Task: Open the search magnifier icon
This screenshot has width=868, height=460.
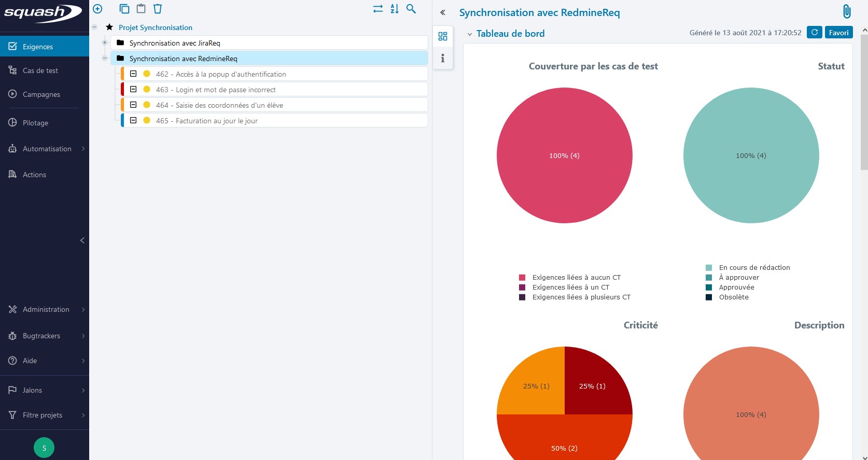Action: (411, 9)
